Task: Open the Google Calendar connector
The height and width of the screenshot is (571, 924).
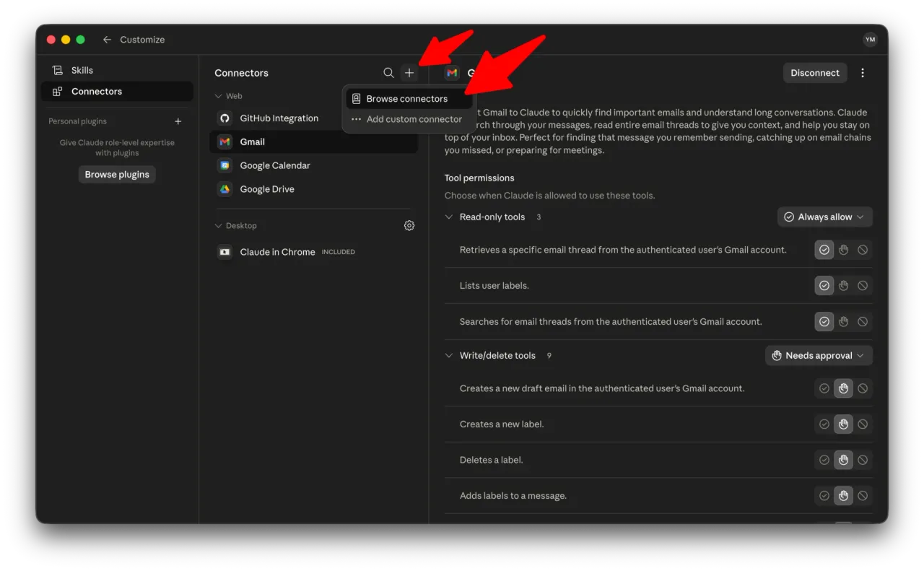Action: [313, 165]
